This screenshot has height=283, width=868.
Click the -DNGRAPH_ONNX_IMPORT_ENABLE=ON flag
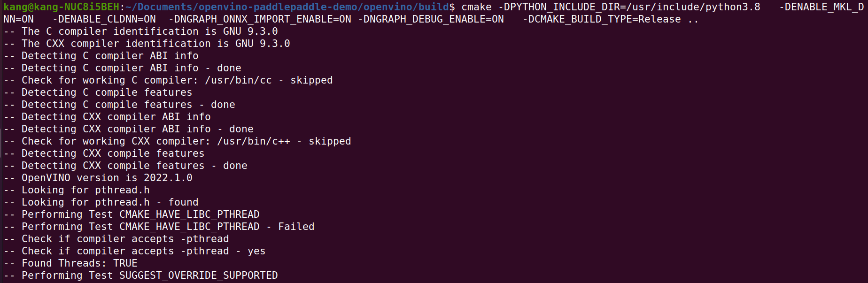260,19
